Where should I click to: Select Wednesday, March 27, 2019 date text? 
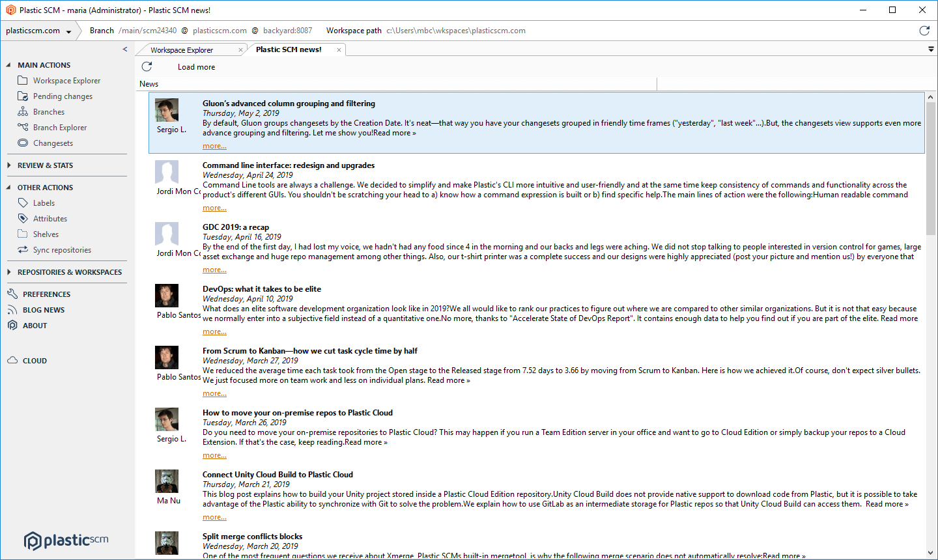point(250,361)
